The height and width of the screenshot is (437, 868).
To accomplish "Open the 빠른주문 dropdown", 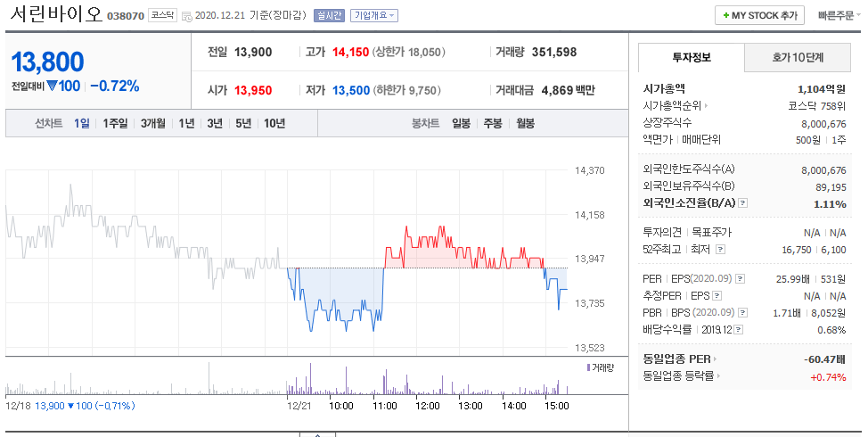I will coord(839,15).
